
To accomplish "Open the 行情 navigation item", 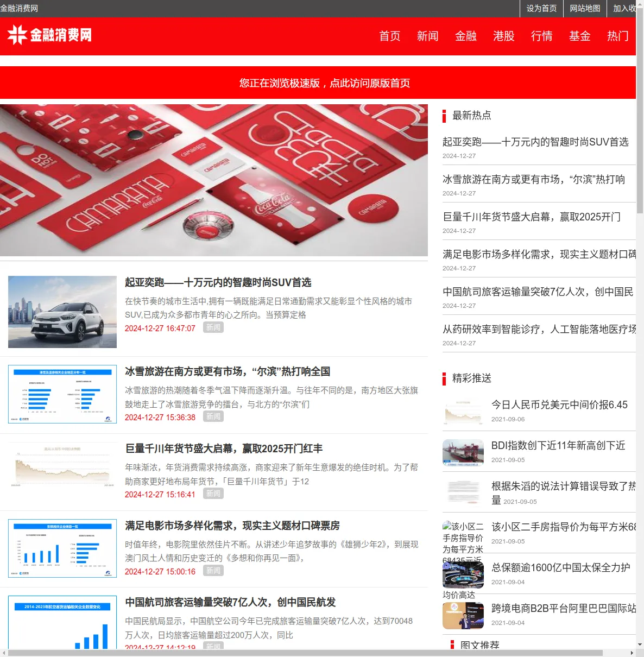I will click(542, 36).
